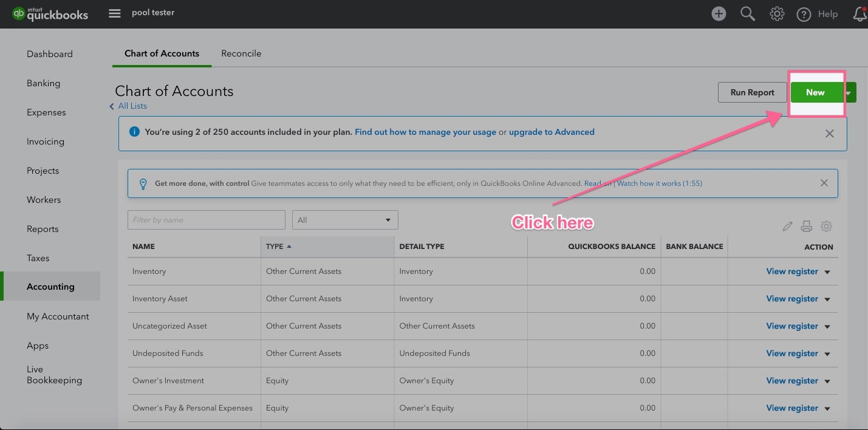Open Watch how it works link

[660, 183]
